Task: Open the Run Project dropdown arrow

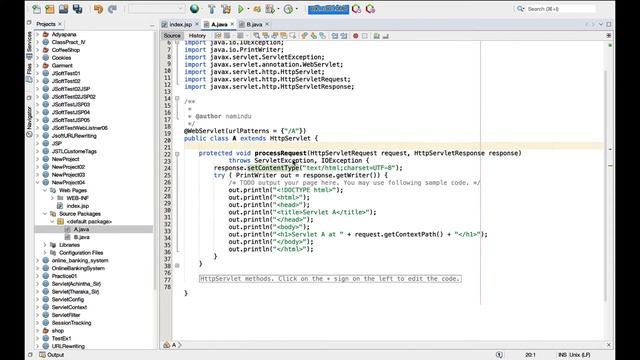Action: point(248,9)
